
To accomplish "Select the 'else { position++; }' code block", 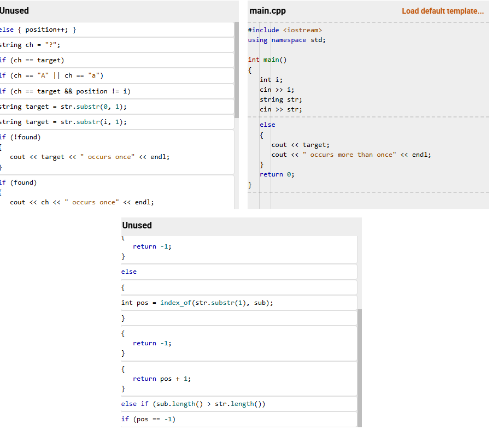I will click(x=116, y=30).
